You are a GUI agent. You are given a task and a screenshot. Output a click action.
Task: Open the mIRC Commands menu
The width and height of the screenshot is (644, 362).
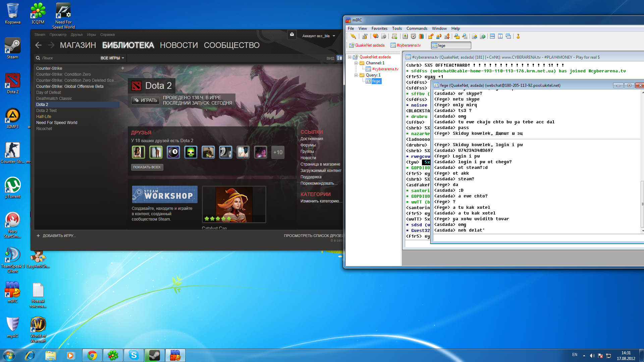point(417,28)
